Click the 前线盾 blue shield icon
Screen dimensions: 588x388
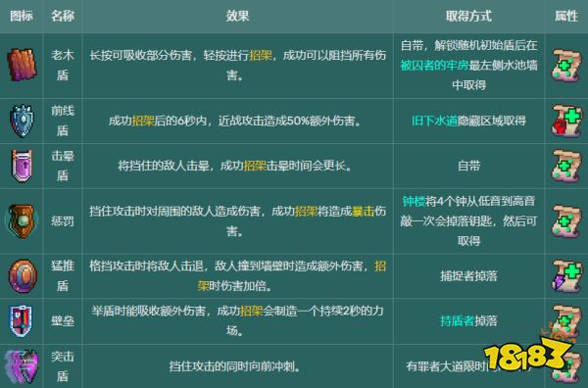click(23, 121)
